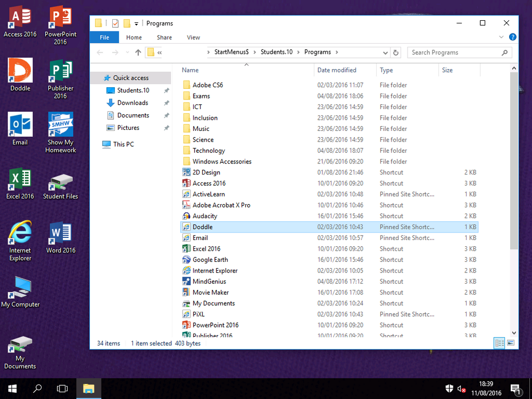Select Publisher 2016 desktop icon

pyautogui.click(x=61, y=79)
